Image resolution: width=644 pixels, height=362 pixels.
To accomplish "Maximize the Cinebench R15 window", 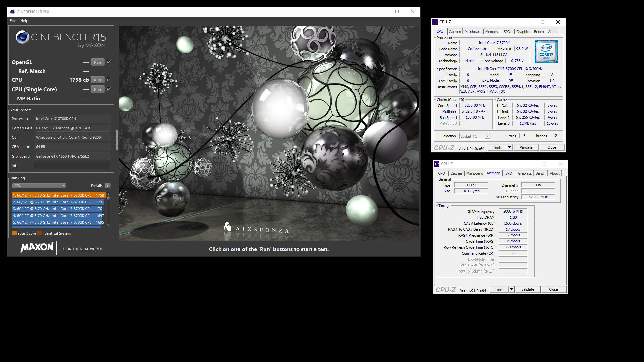I will (397, 12).
